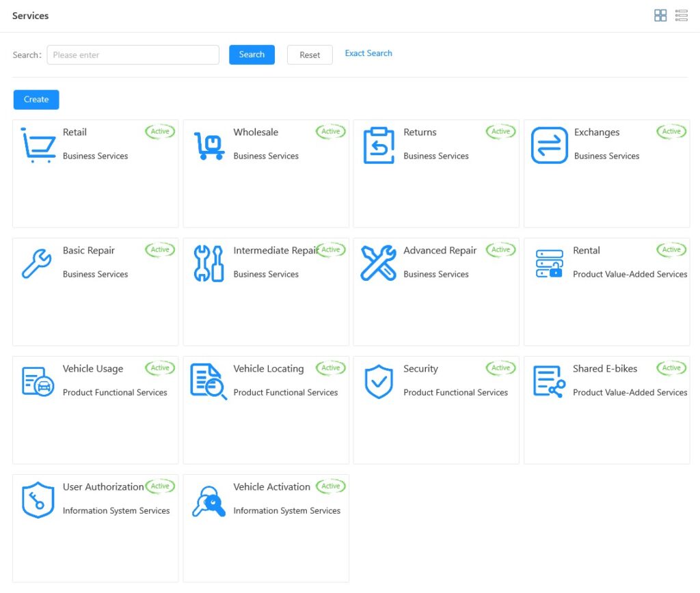Open the Advanced Repair title
Viewport: 700px width, 593px height.
click(440, 251)
